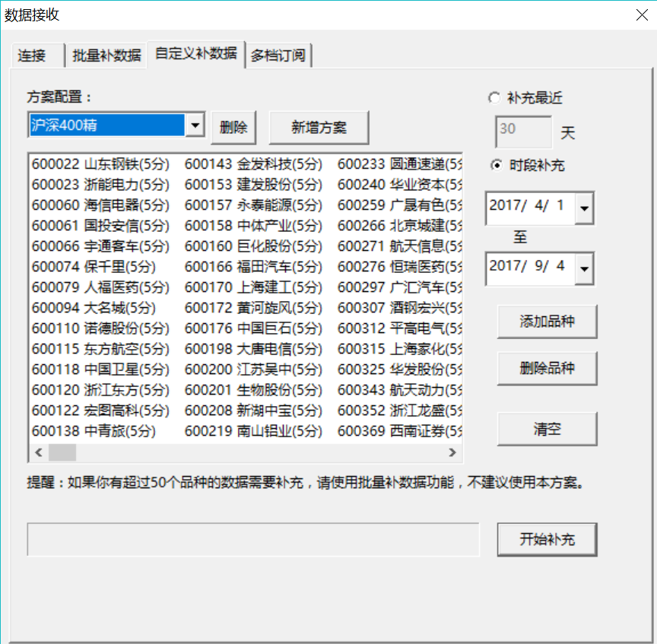This screenshot has width=657, height=644.
Task: Click the empty progress bar area
Action: (x=253, y=539)
